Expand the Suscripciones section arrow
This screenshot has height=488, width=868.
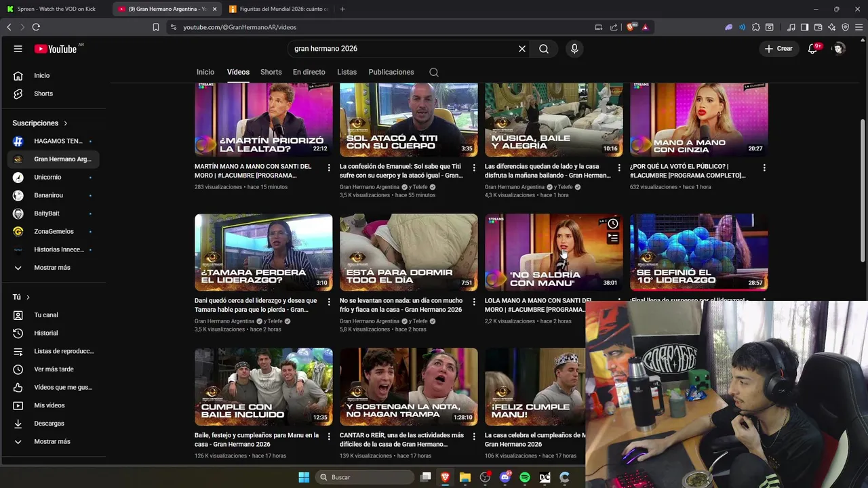tap(66, 123)
